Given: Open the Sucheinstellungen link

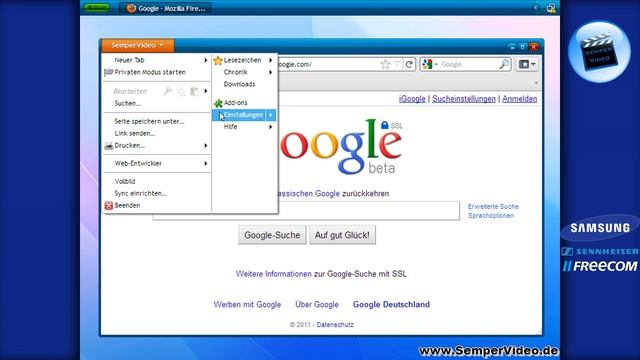Looking at the screenshot, I should pyautogui.click(x=464, y=99).
